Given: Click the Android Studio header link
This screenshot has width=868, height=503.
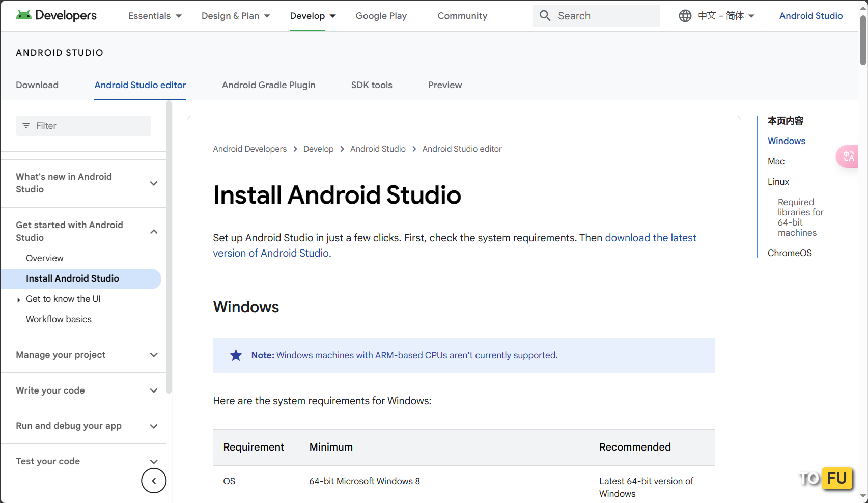Looking at the screenshot, I should point(811,16).
